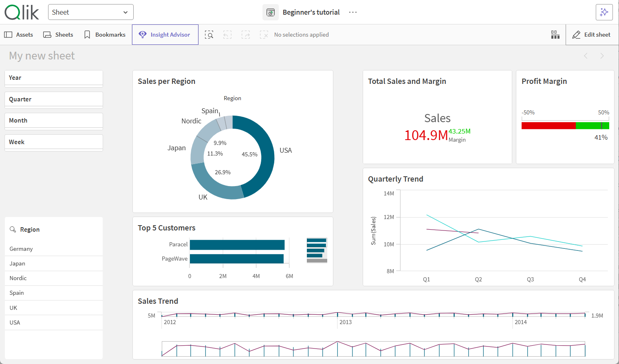Click the Q1 label in Quarterly Trend

click(427, 279)
